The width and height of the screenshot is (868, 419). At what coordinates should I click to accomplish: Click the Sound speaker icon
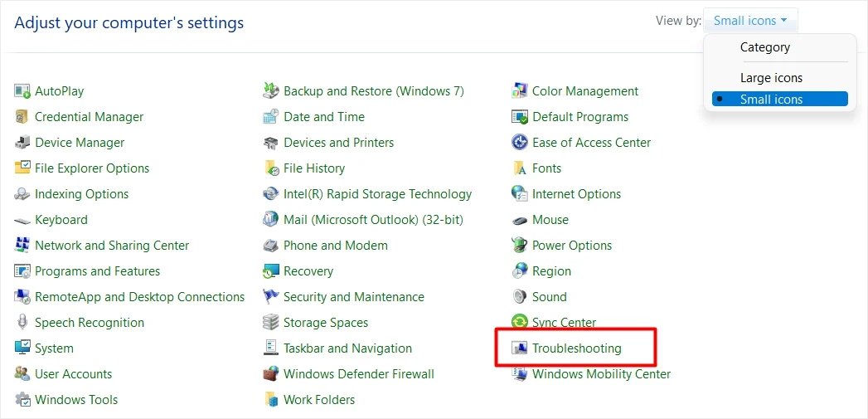pyautogui.click(x=519, y=297)
